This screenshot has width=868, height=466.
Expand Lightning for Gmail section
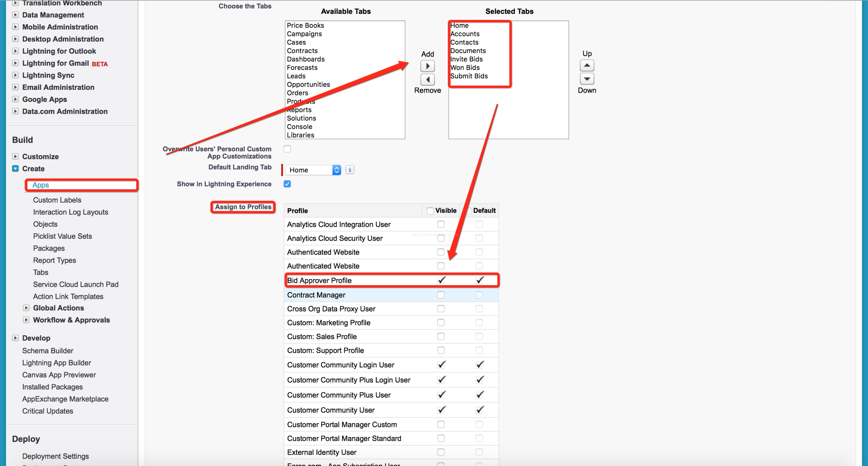coord(15,63)
